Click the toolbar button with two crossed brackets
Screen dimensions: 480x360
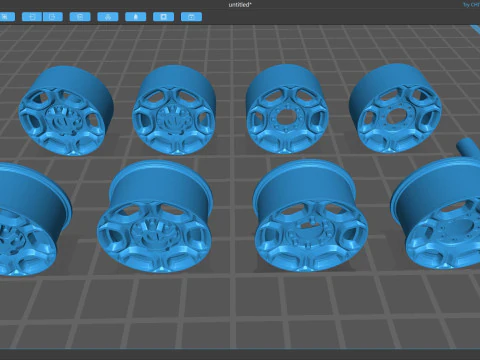(32, 17)
